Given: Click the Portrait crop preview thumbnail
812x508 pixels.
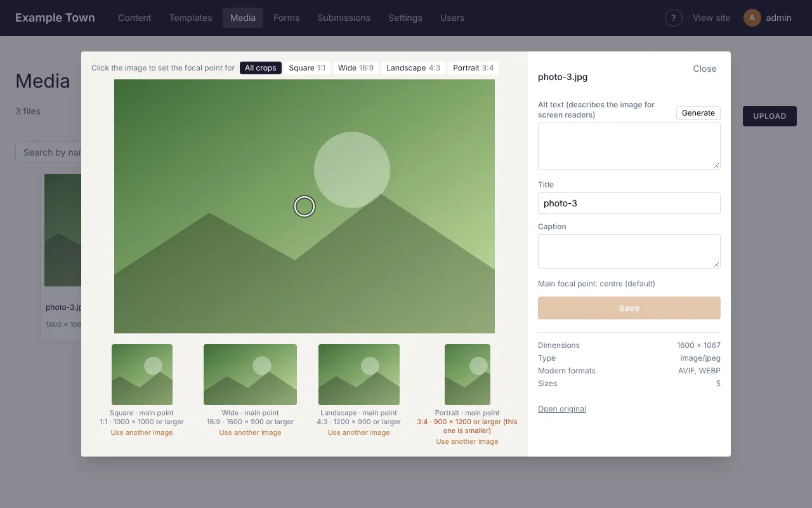Looking at the screenshot, I should (468, 375).
